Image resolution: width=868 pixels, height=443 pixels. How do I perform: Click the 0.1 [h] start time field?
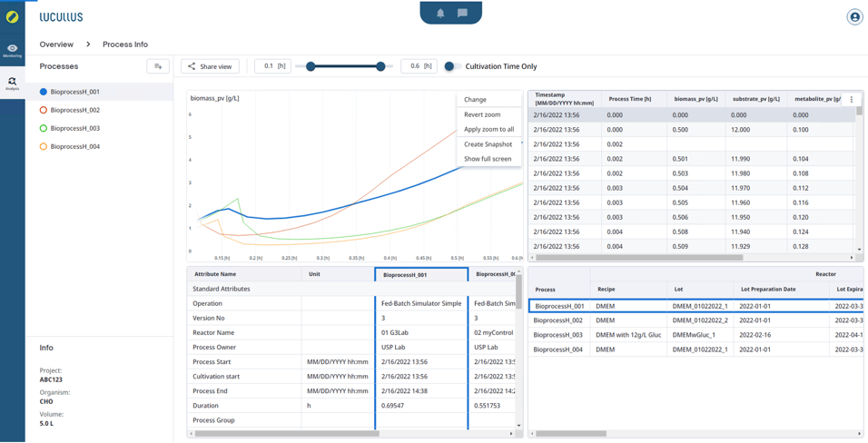tap(273, 66)
